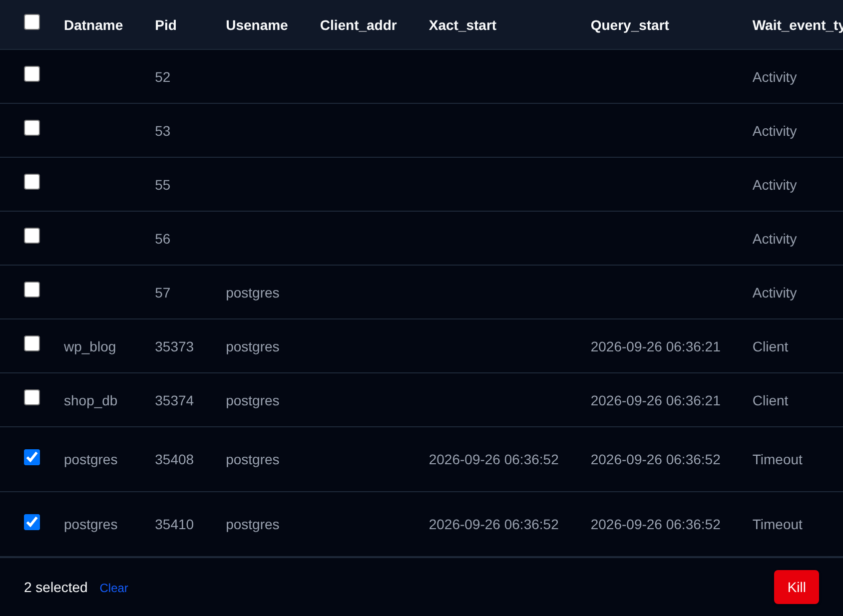Click the Query_start column header
Viewport: 843px width, 616px height.
(x=630, y=25)
